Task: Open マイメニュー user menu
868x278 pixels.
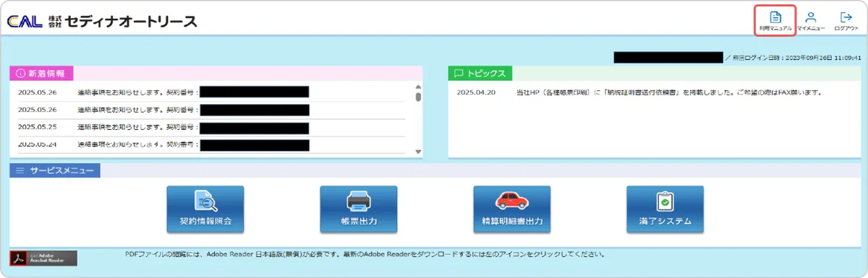Action: [x=811, y=20]
